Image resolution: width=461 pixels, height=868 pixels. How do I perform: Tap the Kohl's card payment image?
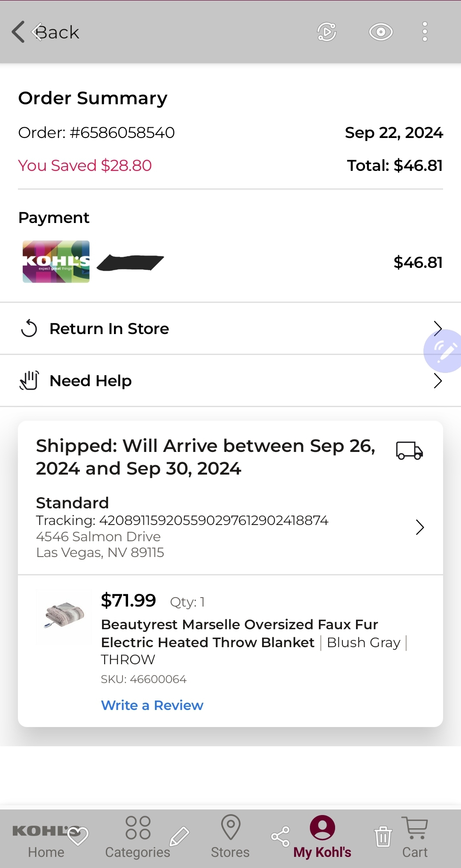56,261
